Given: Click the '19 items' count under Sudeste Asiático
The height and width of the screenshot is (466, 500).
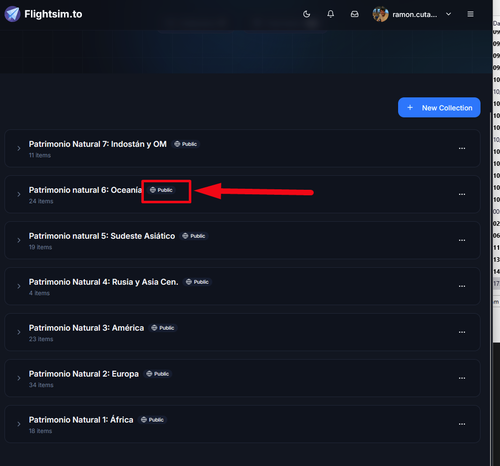Looking at the screenshot, I should point(40,247).
